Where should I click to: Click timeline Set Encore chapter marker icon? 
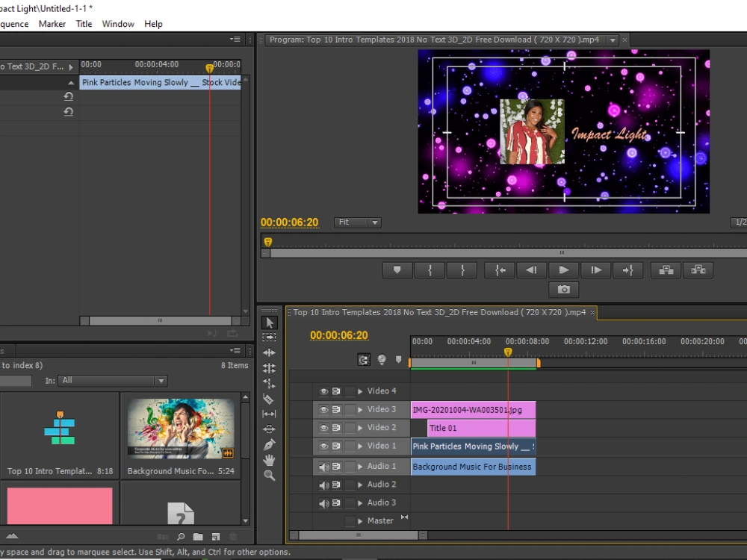(x=382, y=360)
